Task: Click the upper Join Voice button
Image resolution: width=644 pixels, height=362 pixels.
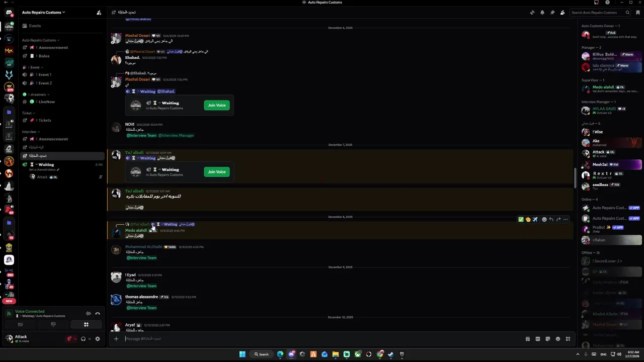Action: click(x=217, y=105)
